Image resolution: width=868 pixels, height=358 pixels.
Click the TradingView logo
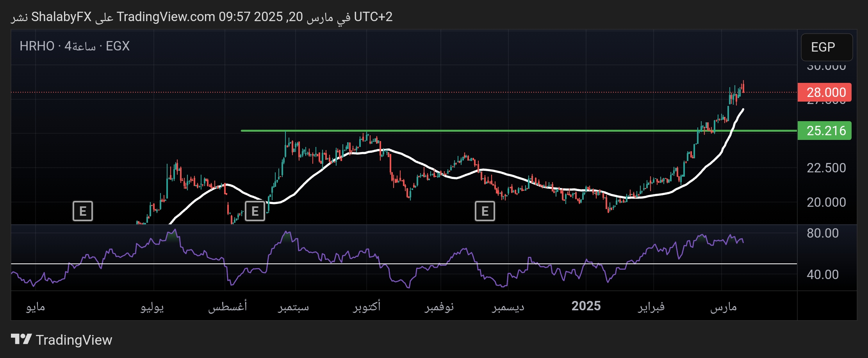pos(61,340)
